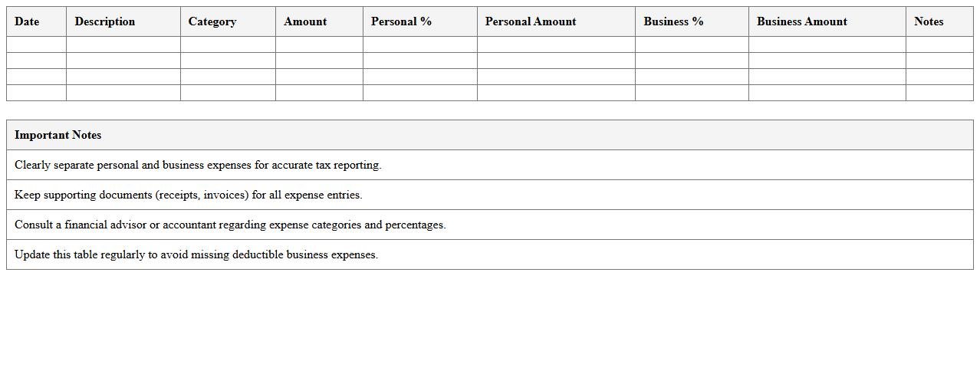Screen dimensions: 980x384
Task: Click the Category column header
Action: pos(212,21)
